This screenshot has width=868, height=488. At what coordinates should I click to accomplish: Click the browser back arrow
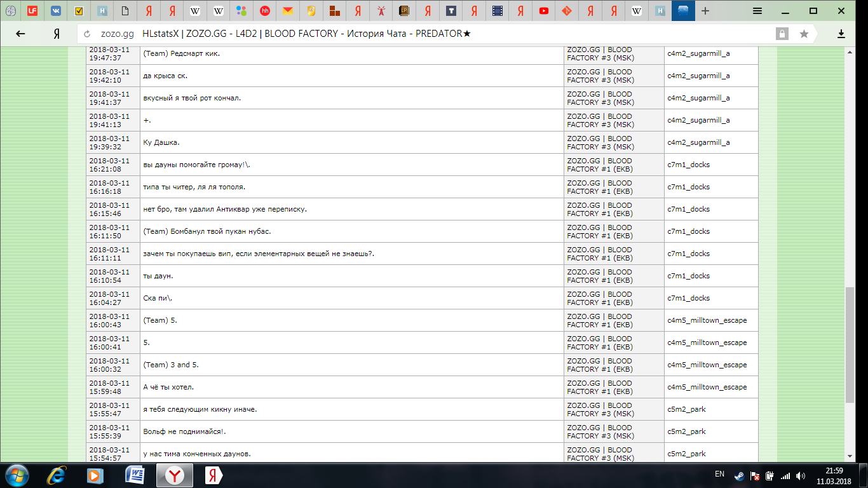[x=20, y=34]
